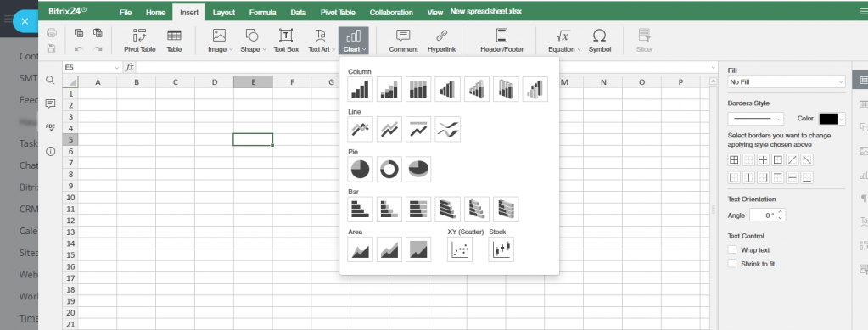Open the cell name box dropdown
868x330 pixels.
[117, 68]
